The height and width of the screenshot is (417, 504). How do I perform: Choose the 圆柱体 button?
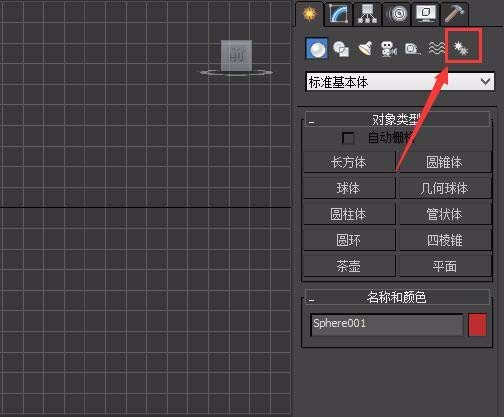(x=349, y=214)
